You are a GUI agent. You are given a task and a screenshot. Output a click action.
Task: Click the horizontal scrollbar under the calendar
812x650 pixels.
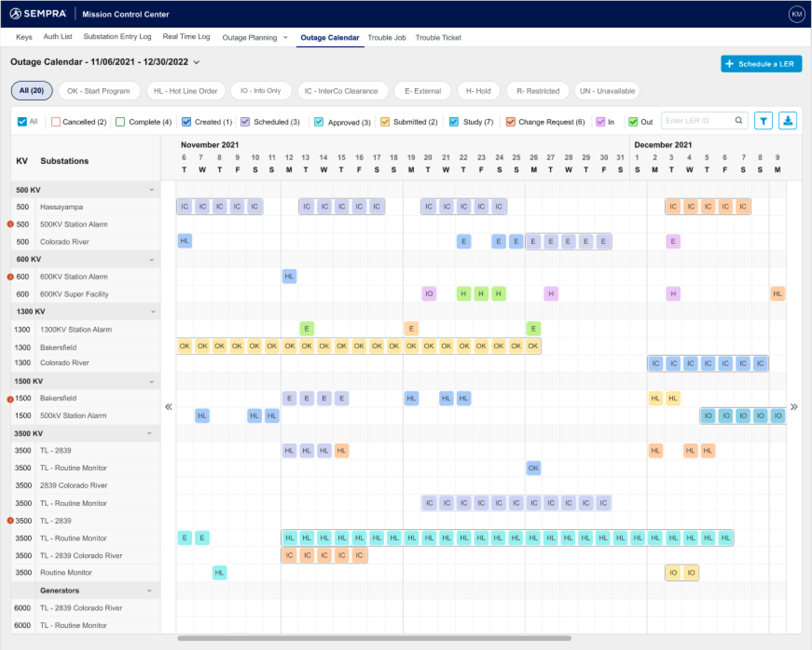click(374, 638)
